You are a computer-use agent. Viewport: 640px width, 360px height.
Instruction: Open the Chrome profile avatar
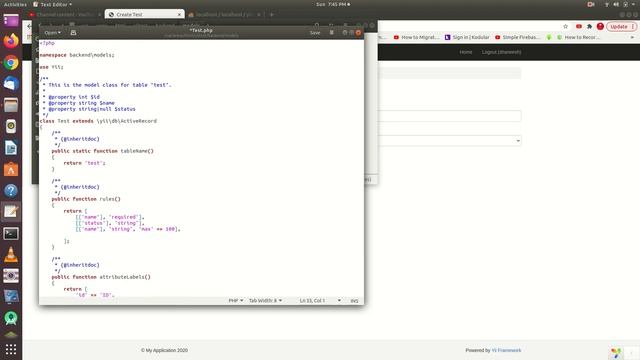tap(600, 27)
